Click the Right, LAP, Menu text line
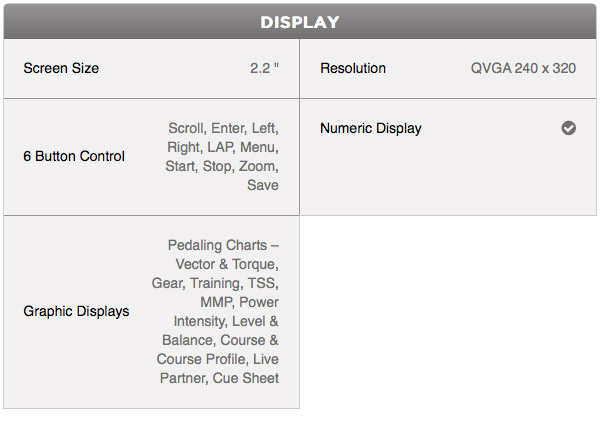Viewport: 600px width, 432px height. 223,147
